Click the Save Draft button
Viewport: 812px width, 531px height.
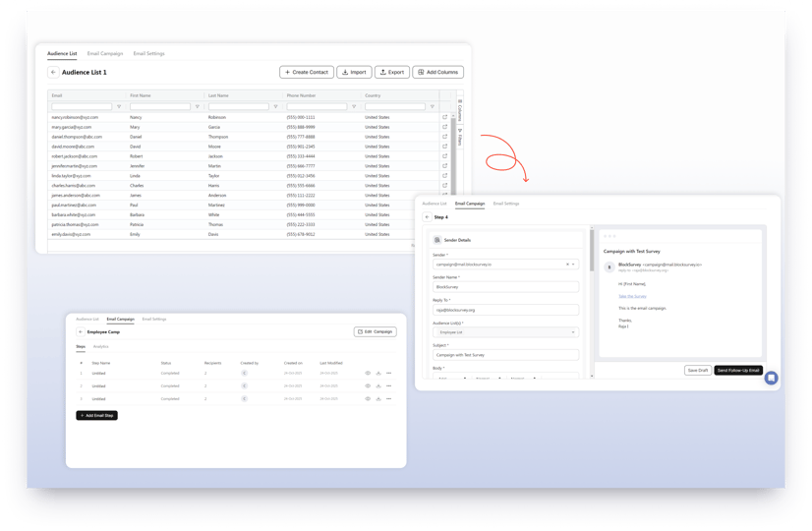pyautogui.click(x=698, y=371)
